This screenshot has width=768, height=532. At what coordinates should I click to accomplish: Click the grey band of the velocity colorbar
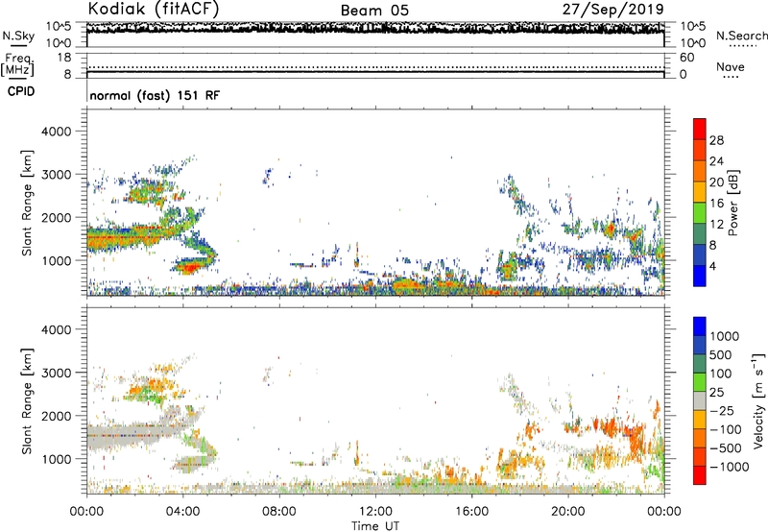click(x=700, y=400)
